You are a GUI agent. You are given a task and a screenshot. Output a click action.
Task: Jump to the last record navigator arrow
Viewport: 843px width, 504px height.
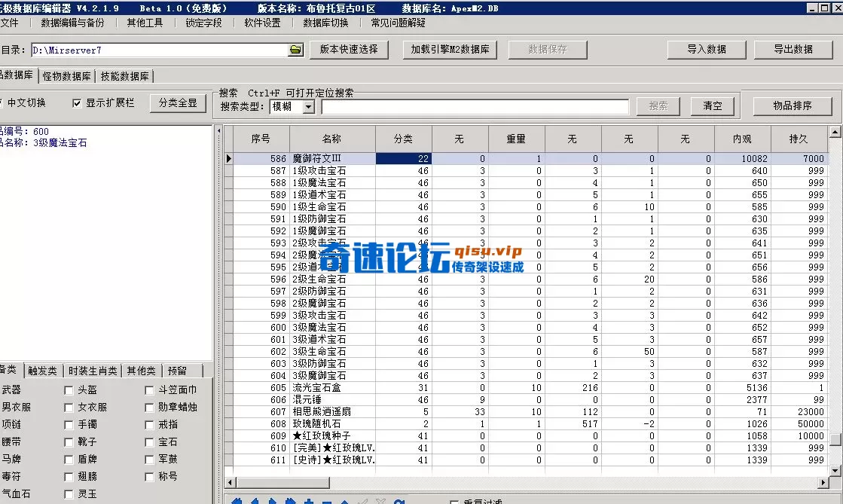tap(292, 499)
